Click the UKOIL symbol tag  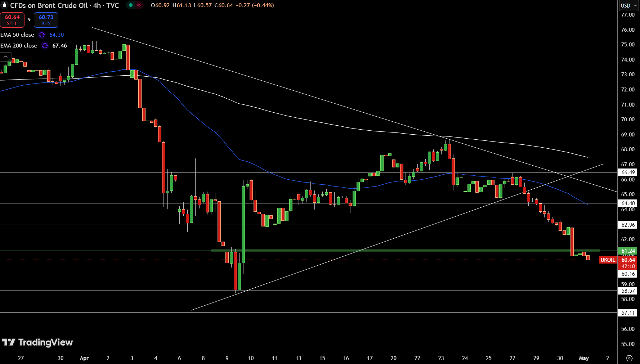coord(608,260)
